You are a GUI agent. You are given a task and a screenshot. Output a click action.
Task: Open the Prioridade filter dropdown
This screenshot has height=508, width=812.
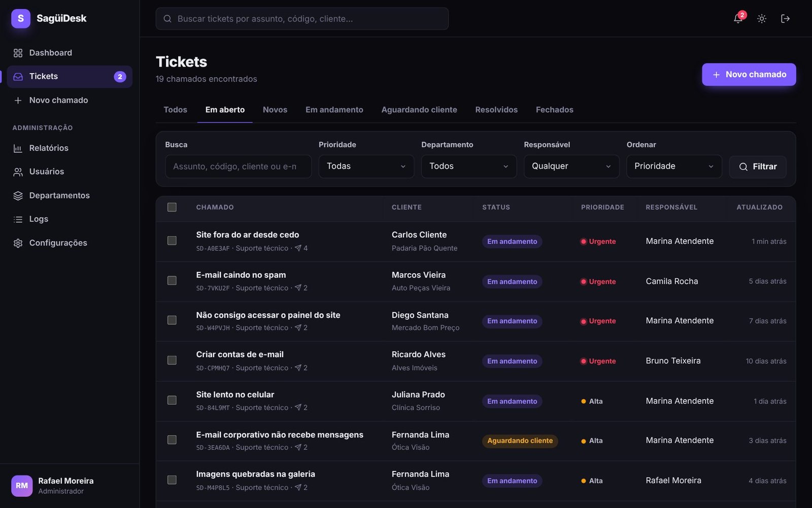click(x=366, y=167)
